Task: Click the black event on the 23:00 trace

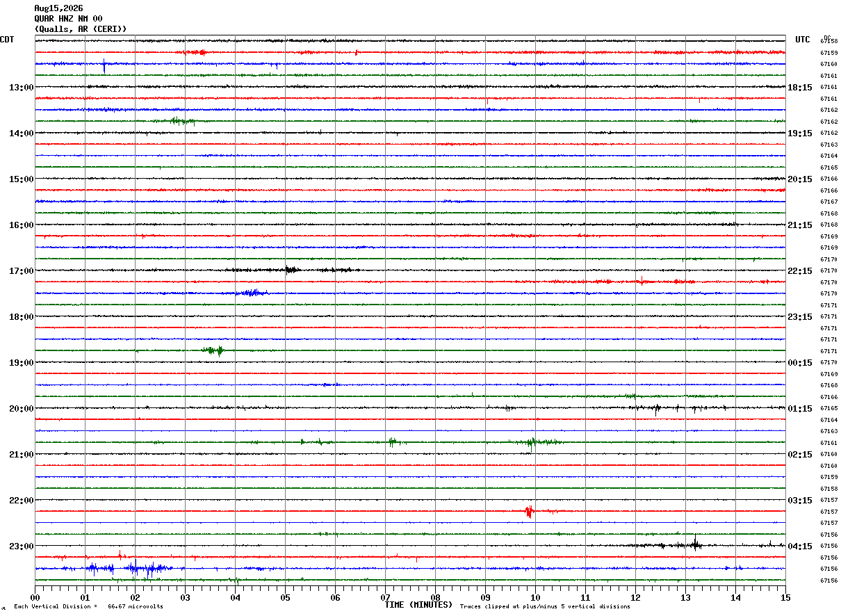Action: coord(695,543)
